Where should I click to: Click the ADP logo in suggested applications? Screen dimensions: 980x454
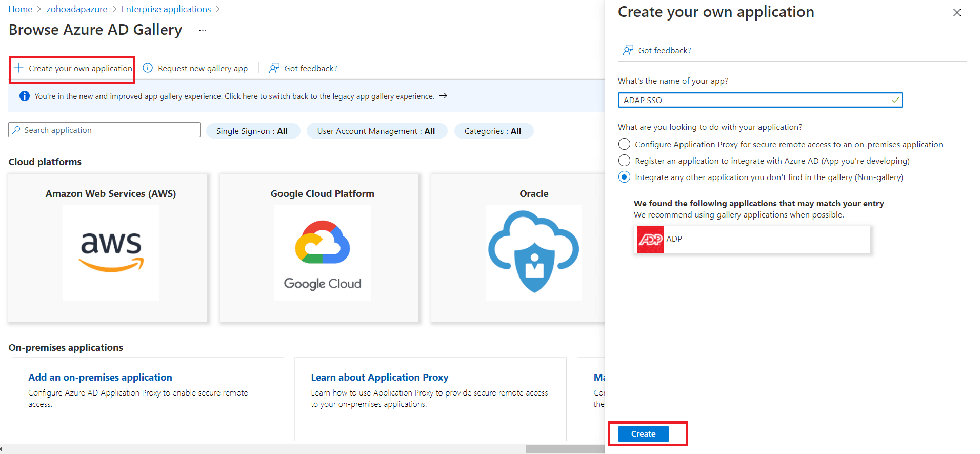(x=650, y=240)
